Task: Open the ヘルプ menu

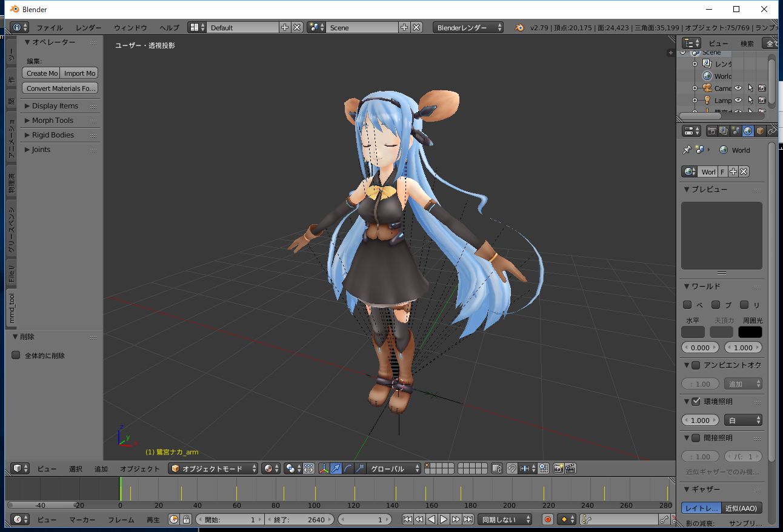Action: click(x=169, y=28)
